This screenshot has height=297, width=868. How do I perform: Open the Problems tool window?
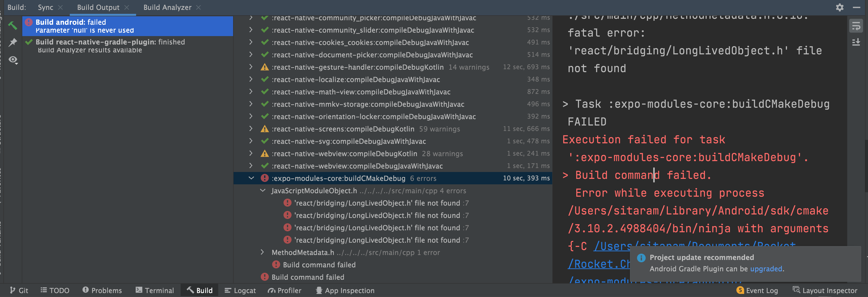pos(102,290)
